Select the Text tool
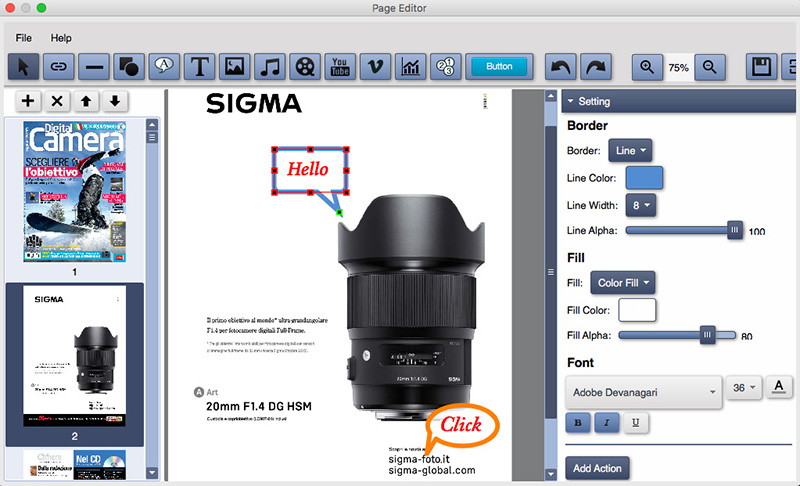This screenshot has width=800, height=486. pos(199,67)
